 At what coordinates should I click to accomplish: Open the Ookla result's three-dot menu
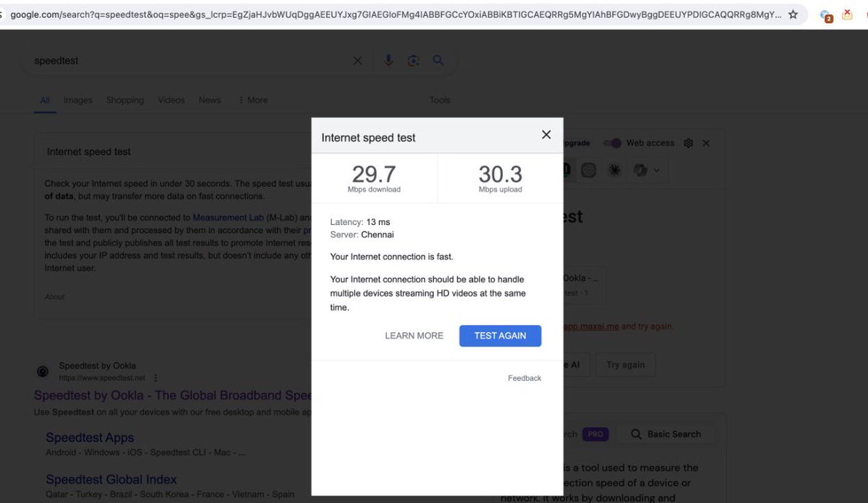click(x=156, y=378)
